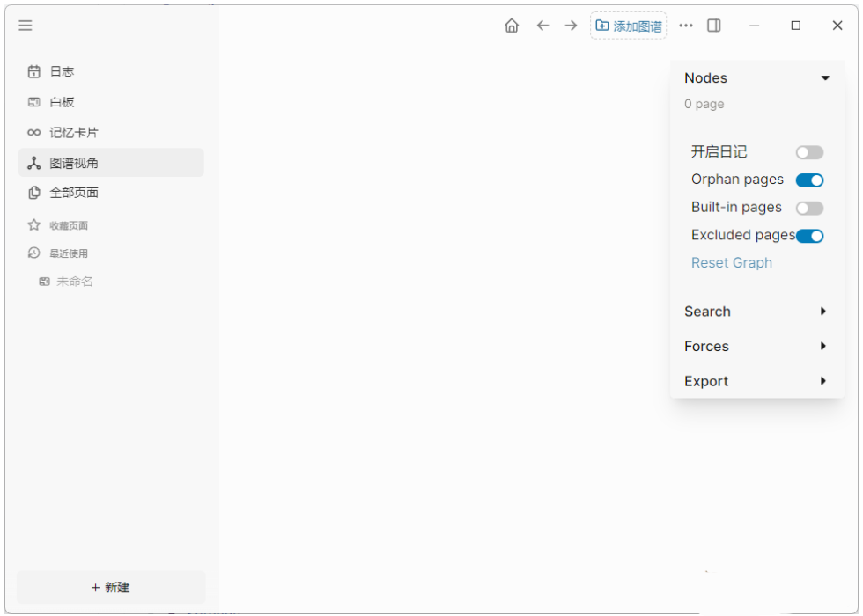
Task: Click the hamburger menu icon
Action: pyautogui.click(x=26, y=26)
